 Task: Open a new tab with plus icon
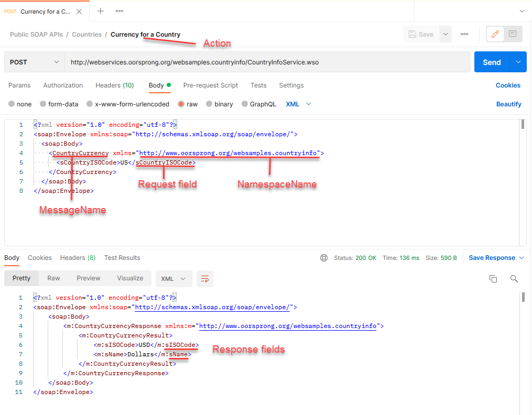[101, 11]
